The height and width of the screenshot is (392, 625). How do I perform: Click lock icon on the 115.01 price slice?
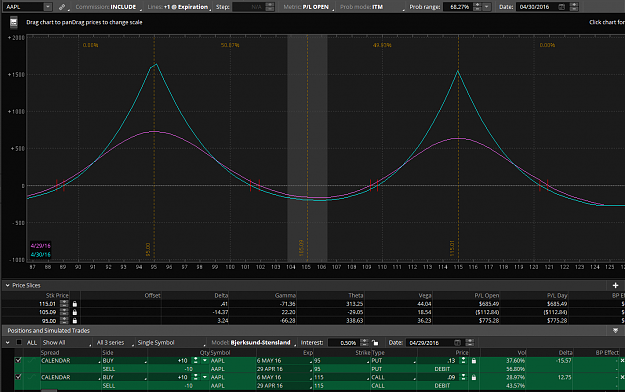pos(75,304)
